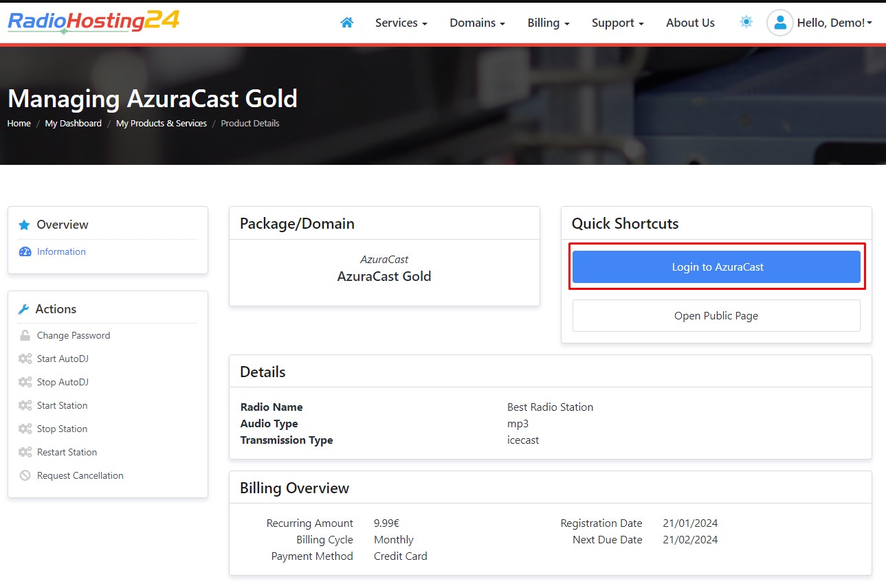The image size is (886, 588).
Task: Choose the Stop Station action
Action: click(63, 429)
